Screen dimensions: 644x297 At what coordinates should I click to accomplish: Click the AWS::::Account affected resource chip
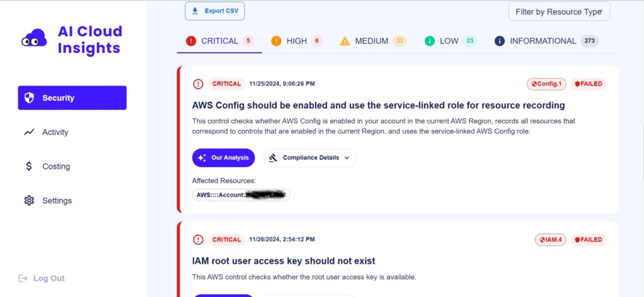click(x=241, y=195)
